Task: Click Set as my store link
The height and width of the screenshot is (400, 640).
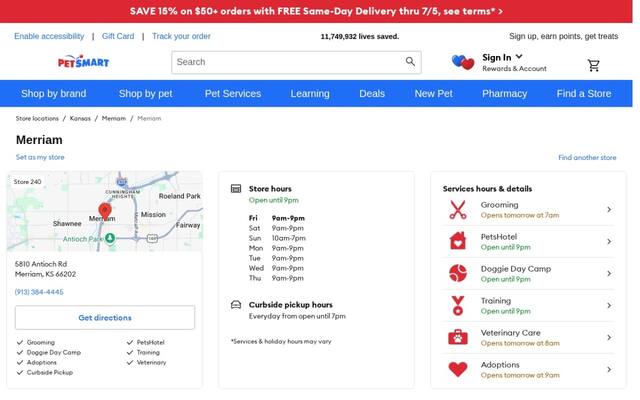Action: [x=40, y=157]
